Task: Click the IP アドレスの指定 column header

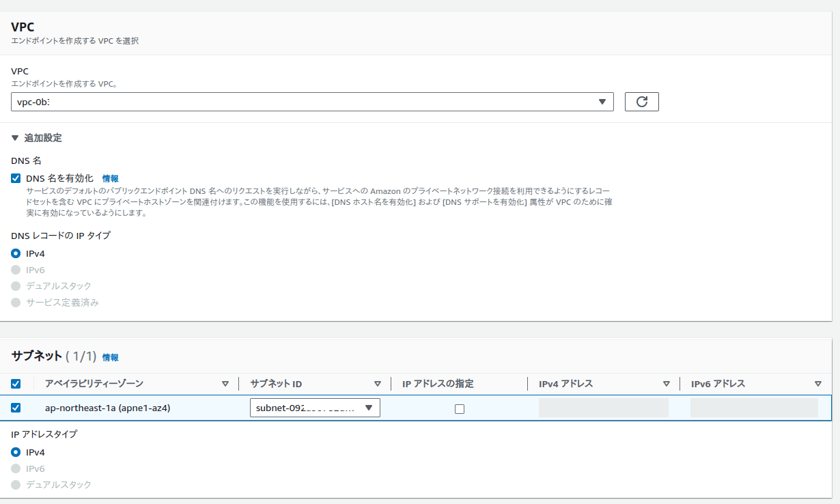Action: (x=438, y=384)
